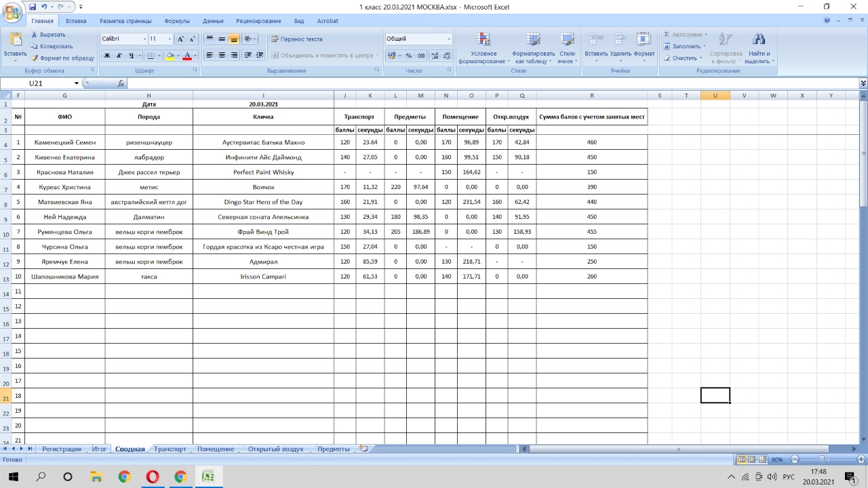Click Format Painter (Формат по образцу)
This screenshot has height=488, width=868.
(x=62, y=58)
